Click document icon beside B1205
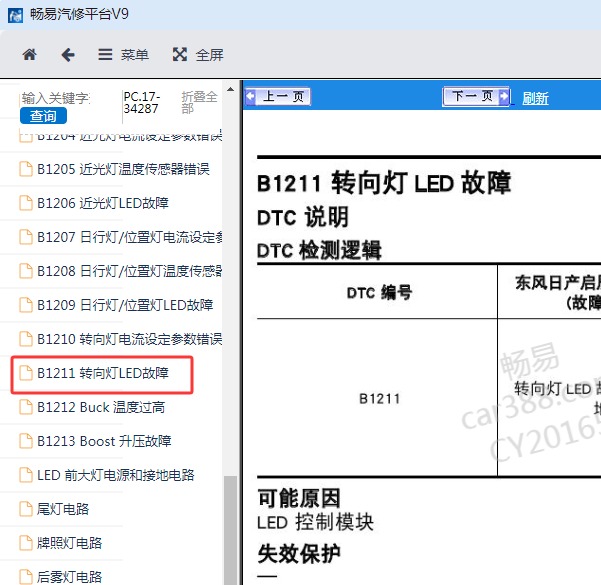601x585 pixels. pos(26,169)
